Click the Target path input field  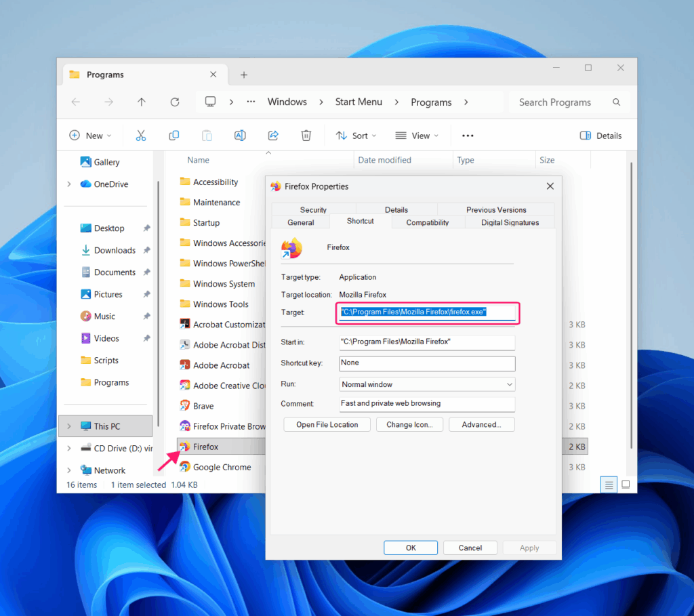(428, 312)
